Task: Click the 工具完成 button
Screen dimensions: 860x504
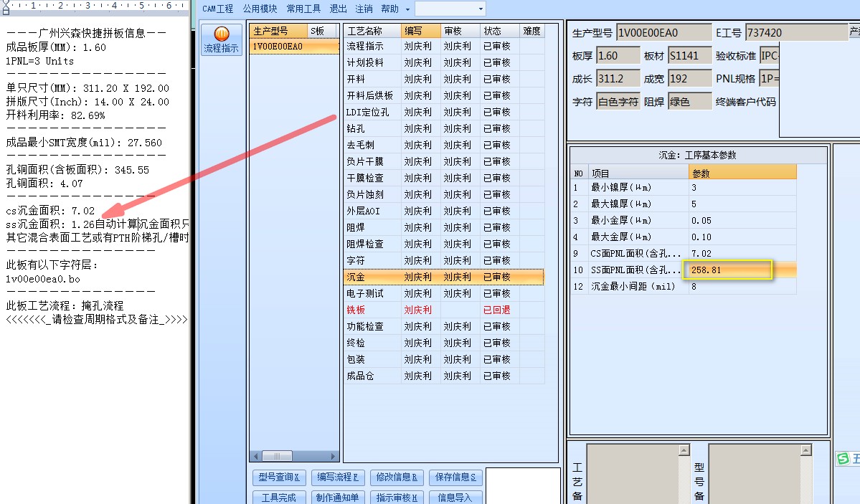Action: coord(278,497)
